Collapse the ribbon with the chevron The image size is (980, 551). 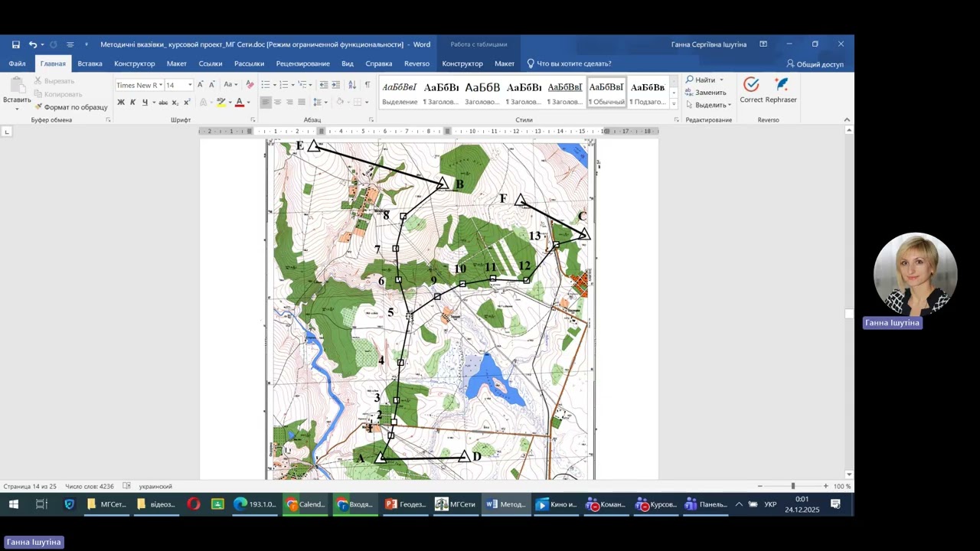pyautogui.click(x=847, y=119)
